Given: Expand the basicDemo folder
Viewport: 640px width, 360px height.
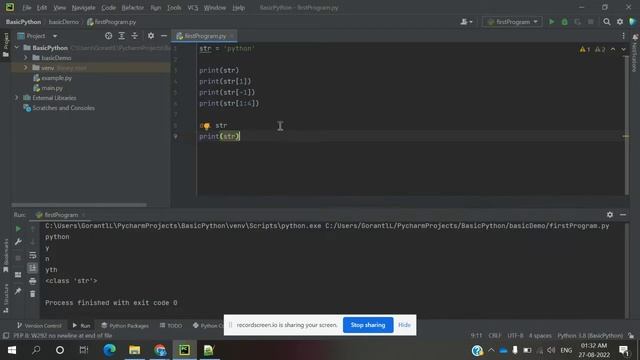Looking at the screenshot, I should click(26, 58).
